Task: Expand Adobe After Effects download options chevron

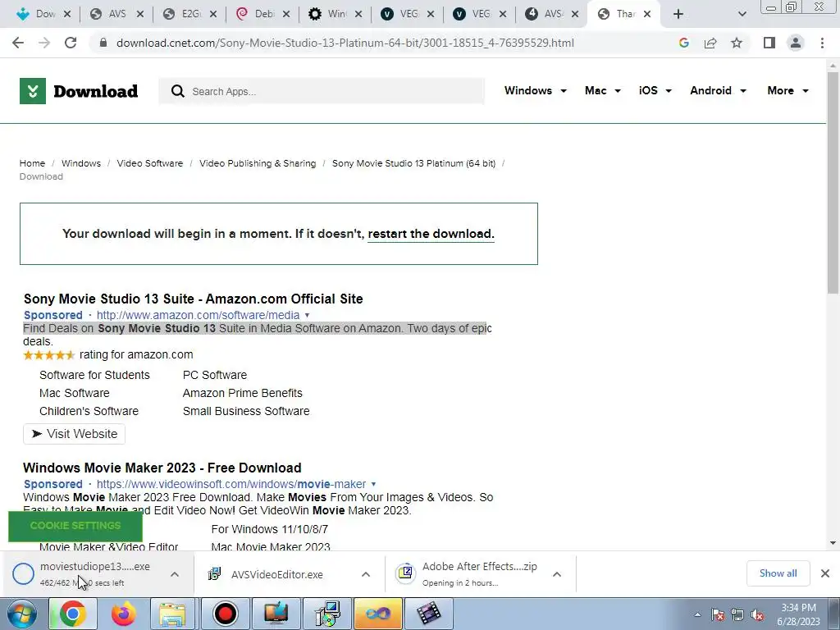Action: (557, 574)
